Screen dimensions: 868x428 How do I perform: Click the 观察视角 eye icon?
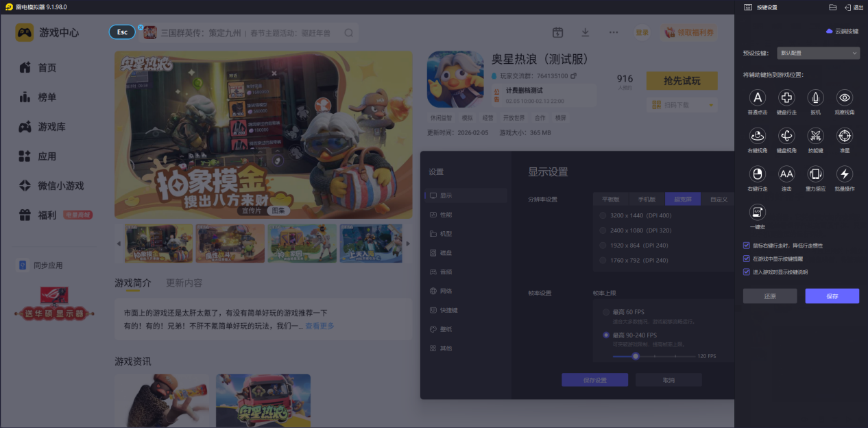pos(845,97)
